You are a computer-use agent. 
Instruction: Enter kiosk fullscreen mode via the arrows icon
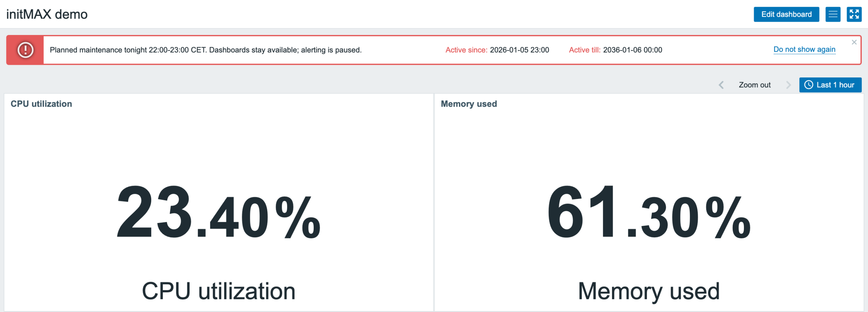[854, 14]
